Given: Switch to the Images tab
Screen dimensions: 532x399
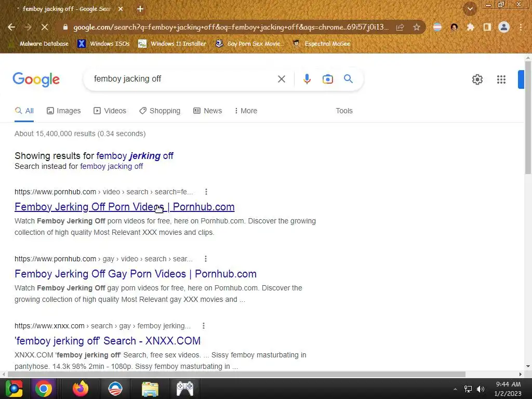Looking at the screenshot, I should [x=64, y=111].
